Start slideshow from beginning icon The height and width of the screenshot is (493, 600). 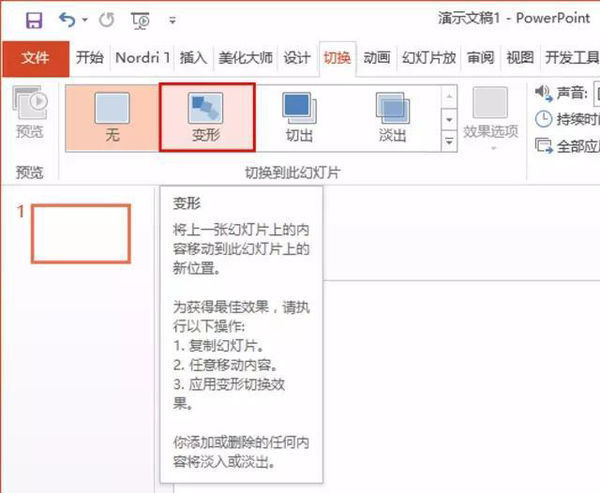(x=140, y=20)
